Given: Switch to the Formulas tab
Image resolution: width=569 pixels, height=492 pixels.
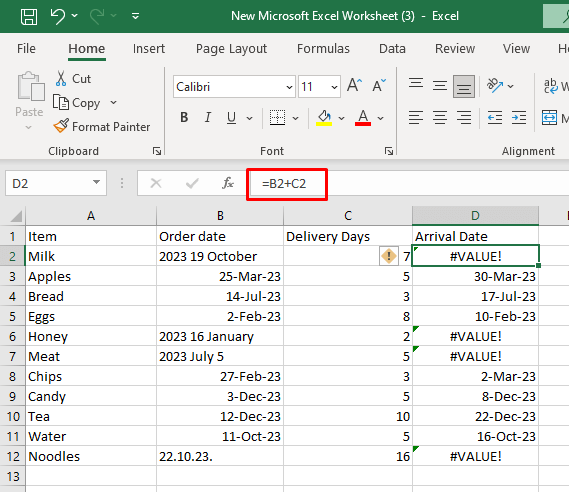Looking at the screenshot, I should [x=323, y=49].
